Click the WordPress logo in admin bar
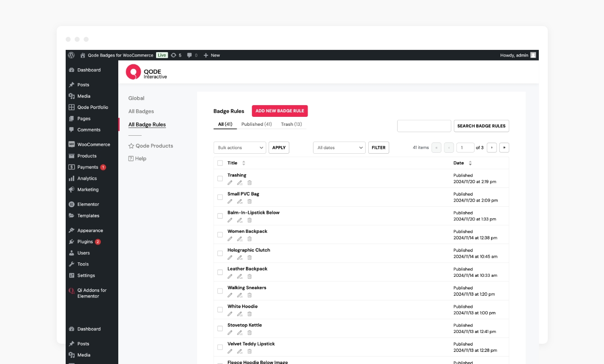Image resolution: width=604 pixels, height=364 pixels. [x=72, y=55]
